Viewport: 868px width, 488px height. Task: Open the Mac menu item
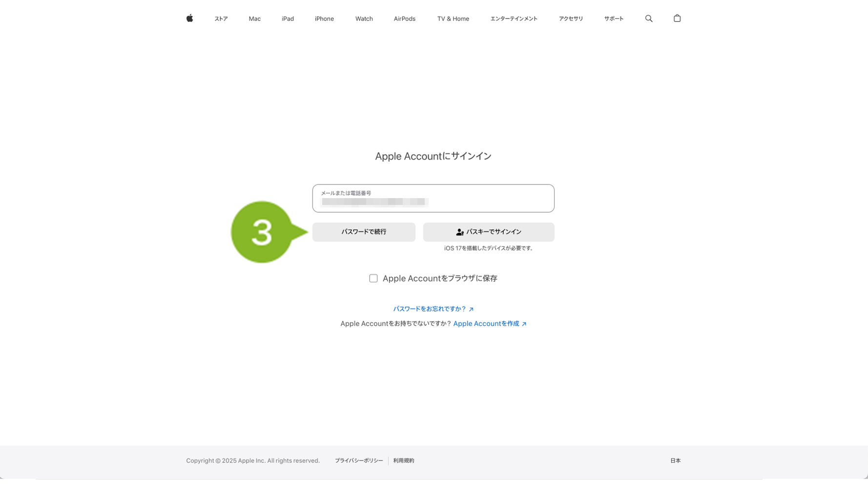click(x=255, y=19)
